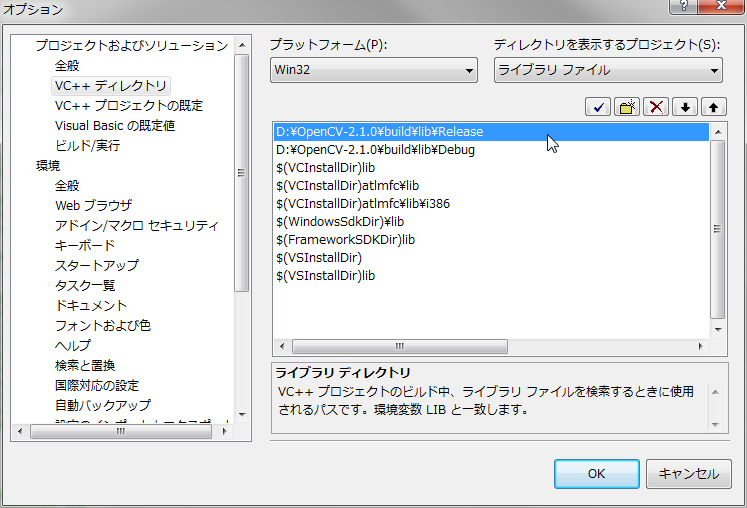Click the red X delete icon
Image resolution: width=747 pixels, height=508 pixels.
coord(656,107)
